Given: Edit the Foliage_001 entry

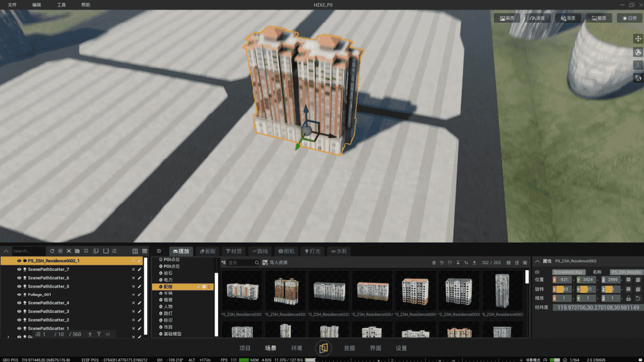Looking at the screenshot, I should [x=140, y=295].
